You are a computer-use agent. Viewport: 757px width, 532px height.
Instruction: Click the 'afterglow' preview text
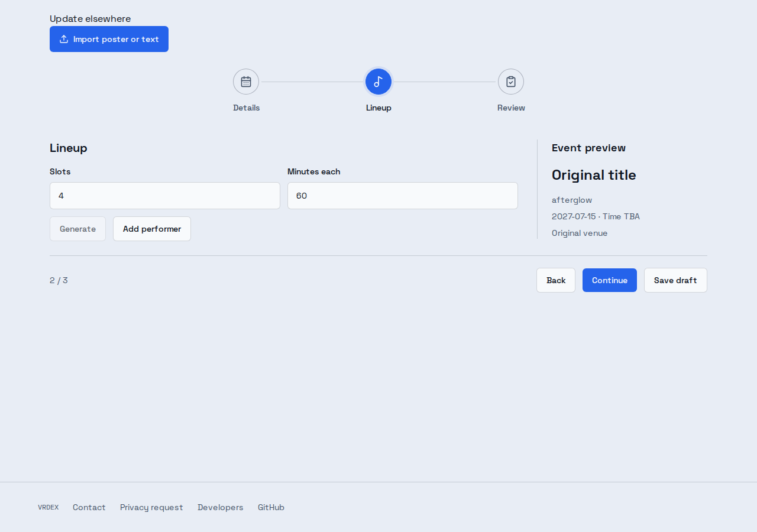click(572, 200)
